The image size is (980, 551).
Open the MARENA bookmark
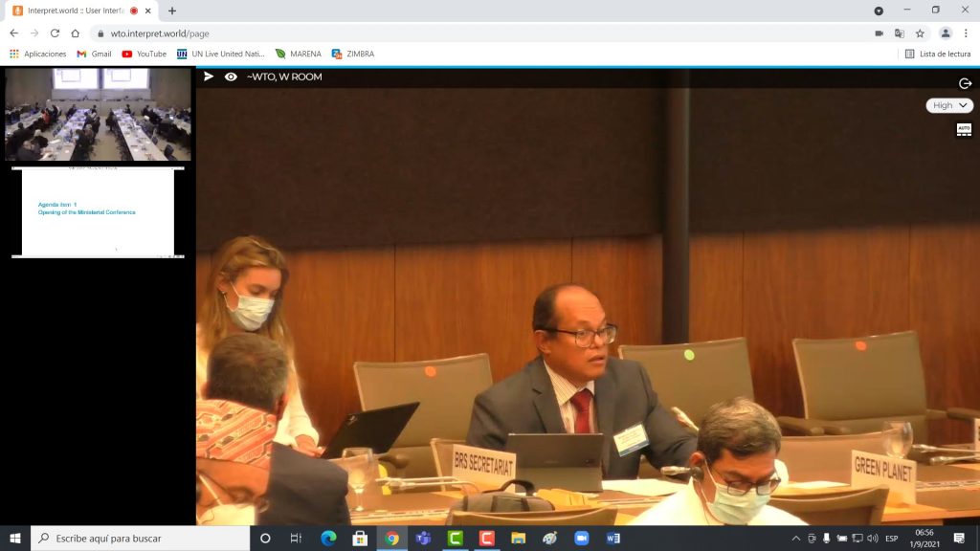[x=298, y=54]
